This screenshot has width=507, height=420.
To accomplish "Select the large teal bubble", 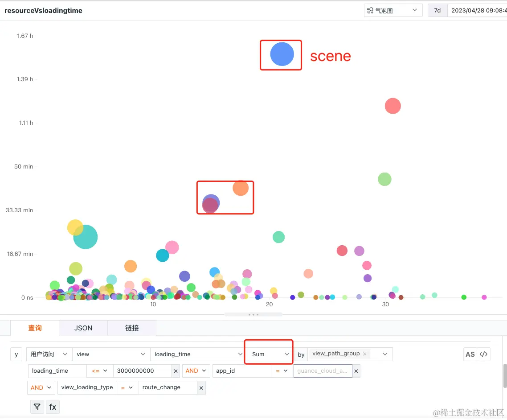I will coord(86,237).
